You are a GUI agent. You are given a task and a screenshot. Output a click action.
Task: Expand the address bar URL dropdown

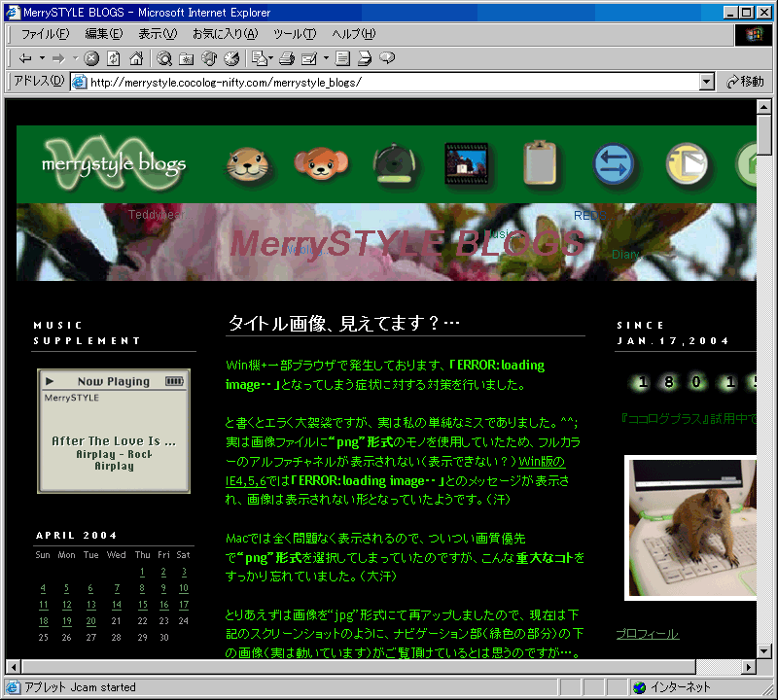point(707,82)
